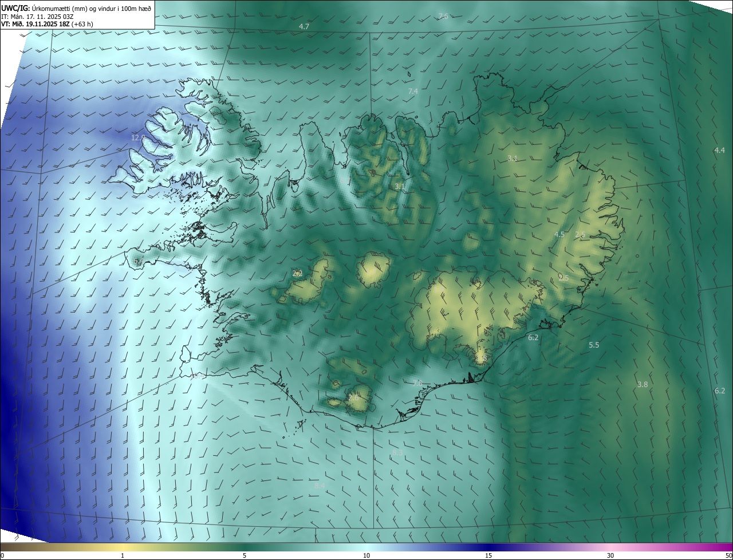Click the '1' tick on the color scale

[123, 555]
